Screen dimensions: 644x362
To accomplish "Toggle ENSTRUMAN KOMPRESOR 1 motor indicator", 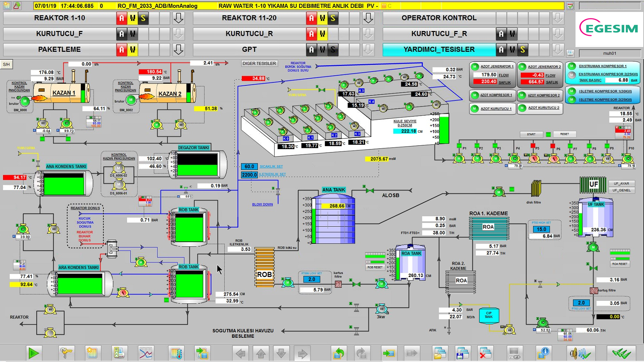I will pos(572,66).
